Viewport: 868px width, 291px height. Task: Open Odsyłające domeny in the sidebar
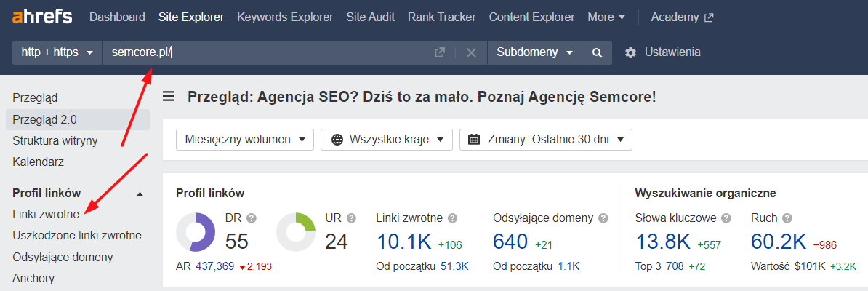63,258
